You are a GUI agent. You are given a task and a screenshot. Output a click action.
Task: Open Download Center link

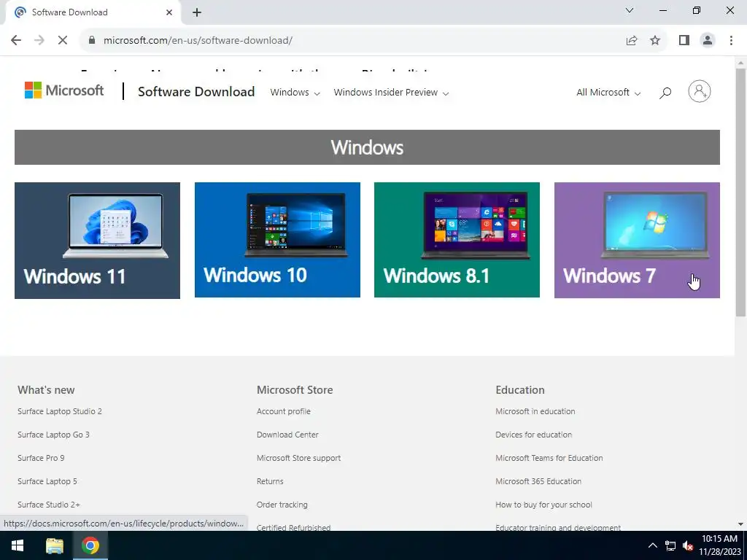[x=287, y=435]
